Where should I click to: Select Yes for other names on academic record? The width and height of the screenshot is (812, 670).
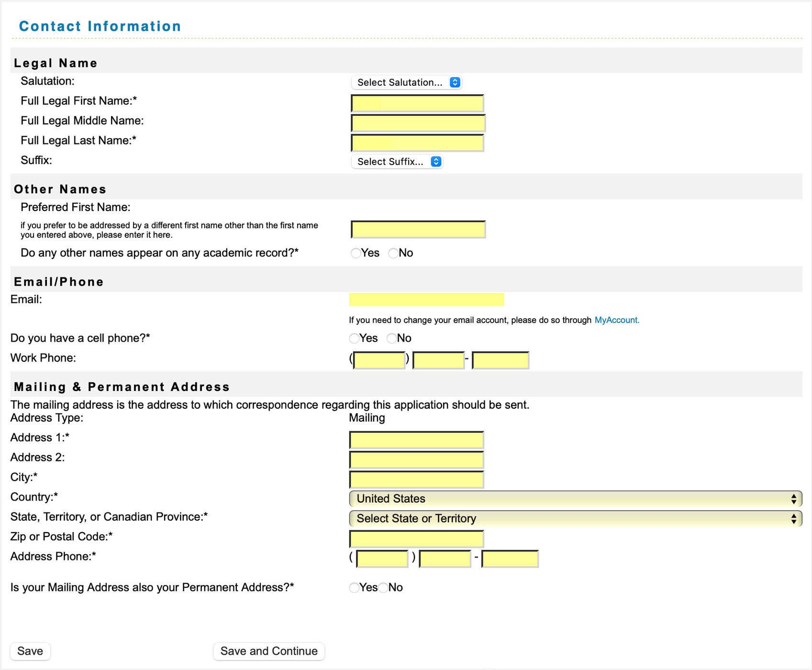[x=356, y=253]
